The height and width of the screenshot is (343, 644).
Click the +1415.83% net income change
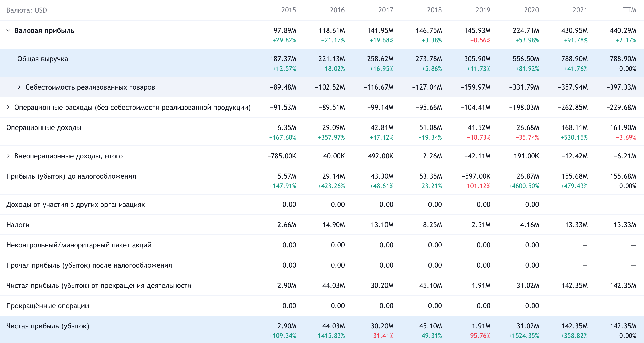point(330,336)
